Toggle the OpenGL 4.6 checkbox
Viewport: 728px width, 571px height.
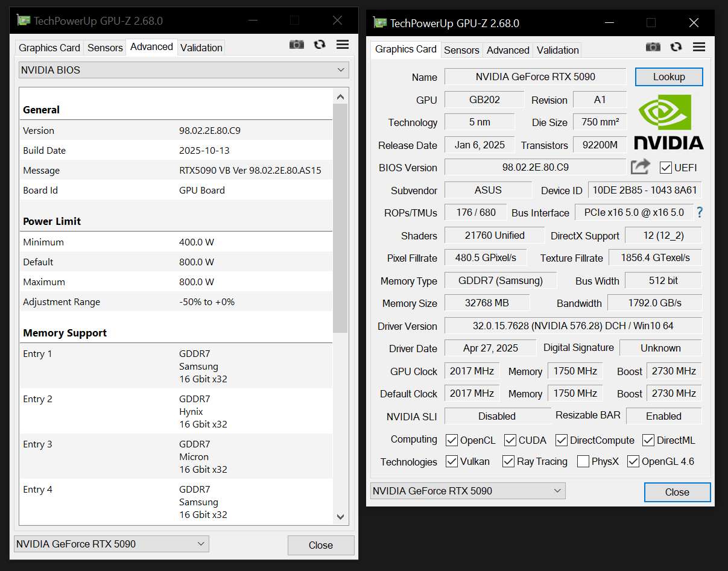633,461
